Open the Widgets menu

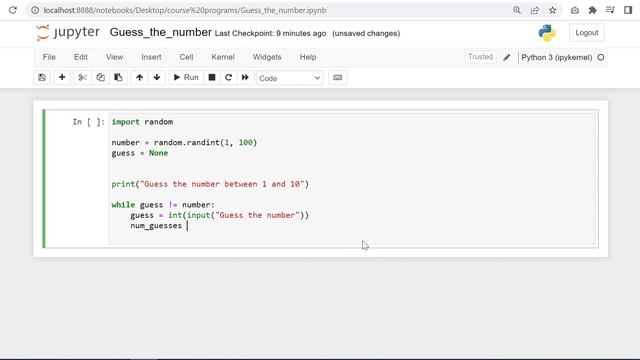267,57
